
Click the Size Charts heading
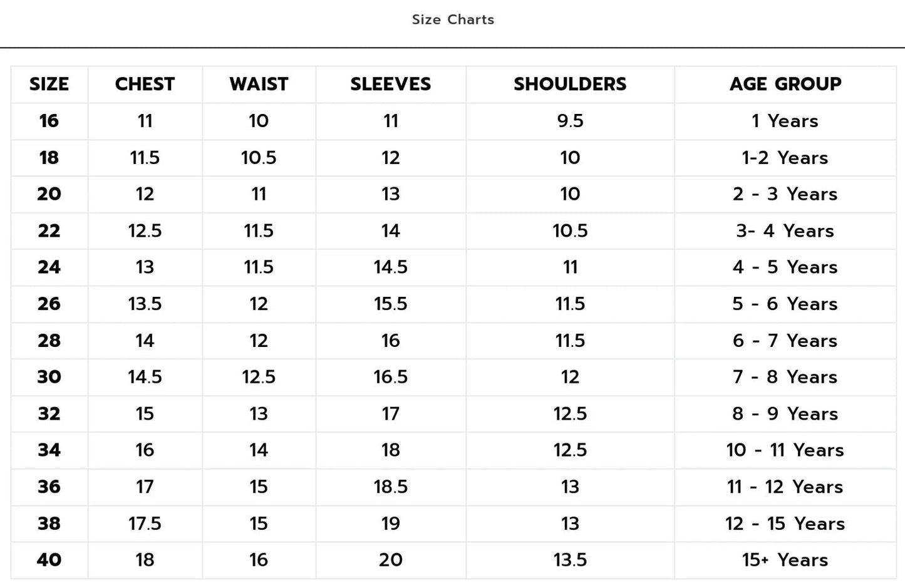point(453,19)
